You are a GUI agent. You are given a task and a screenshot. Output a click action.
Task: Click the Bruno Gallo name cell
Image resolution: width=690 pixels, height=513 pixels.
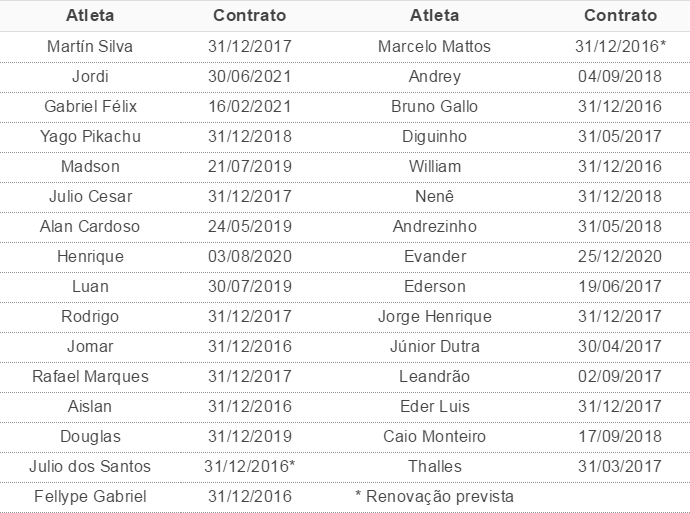435,106
